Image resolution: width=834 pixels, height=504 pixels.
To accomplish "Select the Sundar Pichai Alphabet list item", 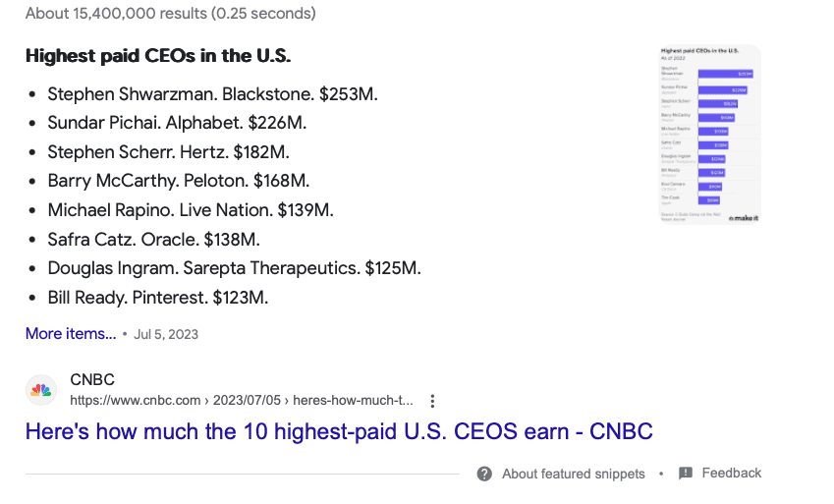I will (177, 123).
